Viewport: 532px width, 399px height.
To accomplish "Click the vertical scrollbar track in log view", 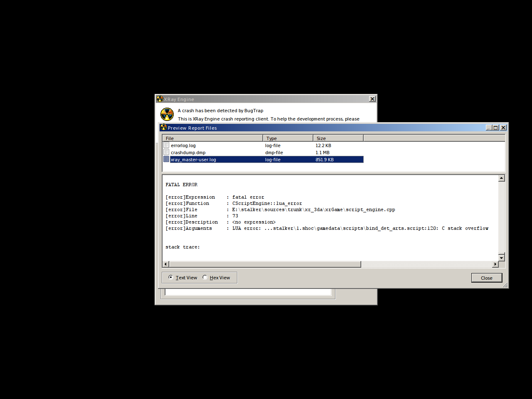I will (502, 216).
